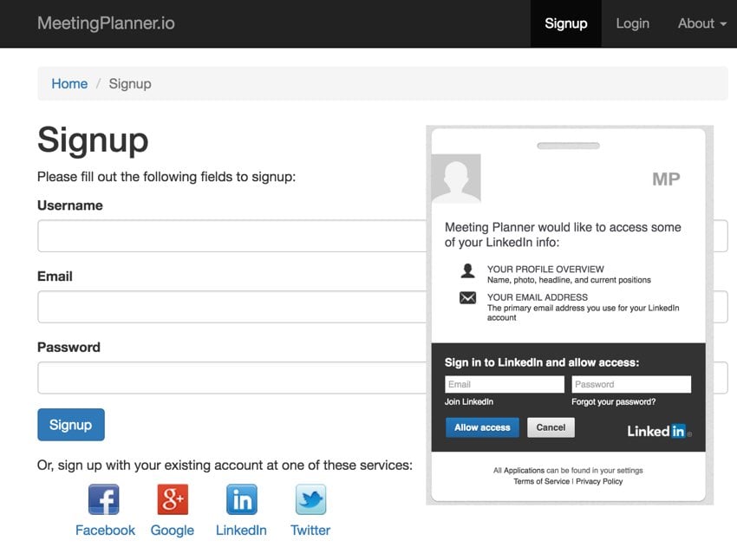Click the Facebook logo icon

pyautogui.click(x=104, y=499)
